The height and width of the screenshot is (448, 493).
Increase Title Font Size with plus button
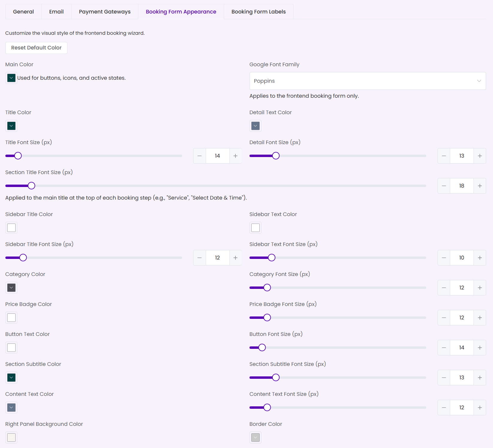click(x=235, y=156)
